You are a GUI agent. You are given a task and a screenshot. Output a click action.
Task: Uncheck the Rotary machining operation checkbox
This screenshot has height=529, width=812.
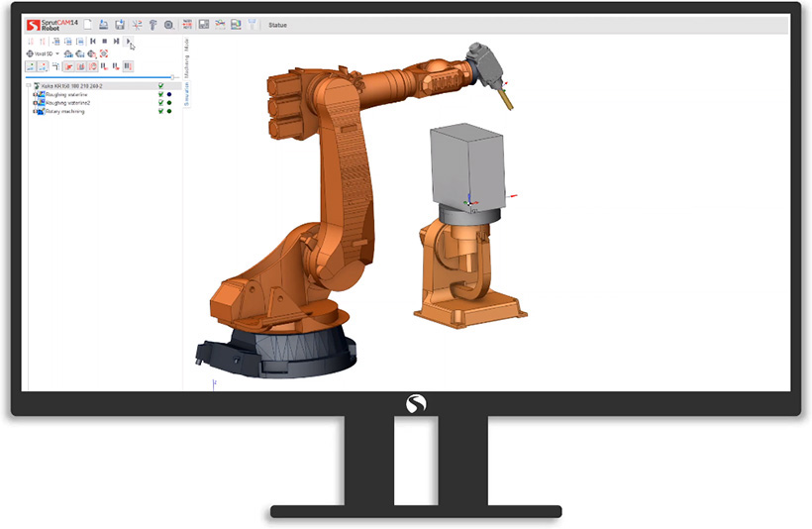[160, 111]
